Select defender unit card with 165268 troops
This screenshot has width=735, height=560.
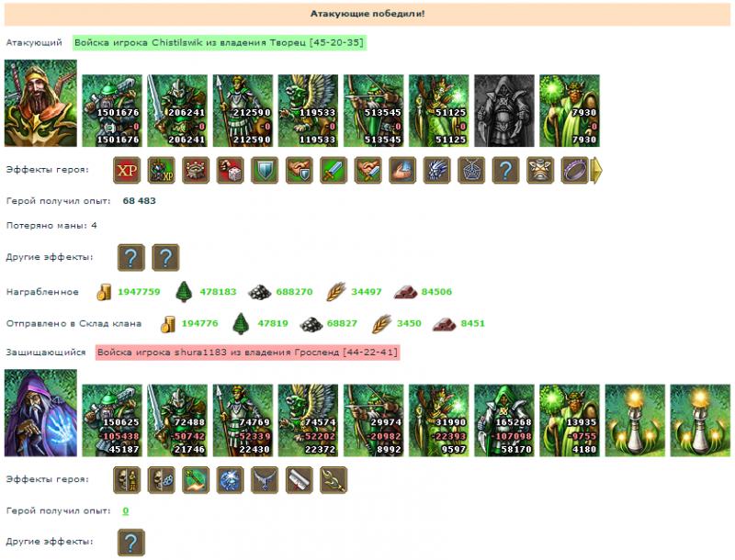coord(504,420)
